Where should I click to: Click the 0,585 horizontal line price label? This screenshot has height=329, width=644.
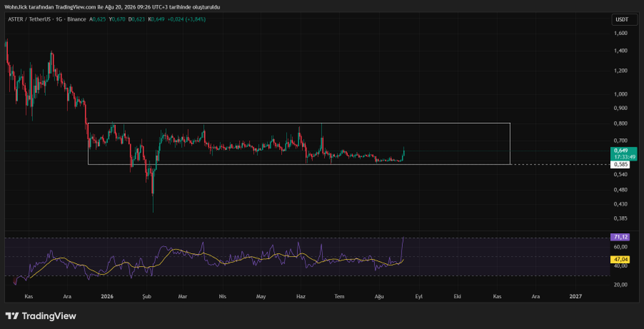pos(620,164)
